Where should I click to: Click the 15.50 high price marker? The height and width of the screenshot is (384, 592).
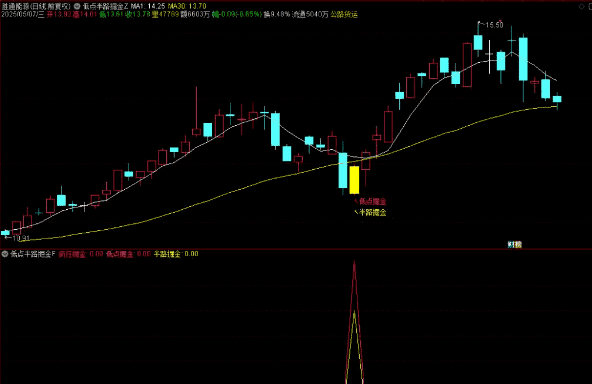click(491, 25)
